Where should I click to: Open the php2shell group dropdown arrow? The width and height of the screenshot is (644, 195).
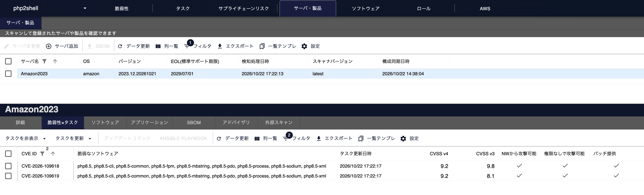(x=85, y=8)
